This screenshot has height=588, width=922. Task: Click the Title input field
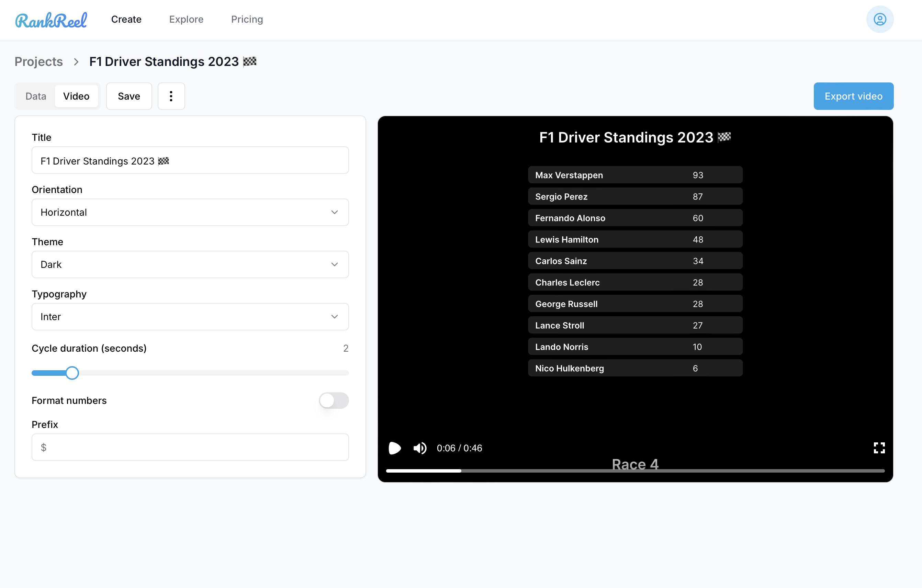click(x=190, y=160)
